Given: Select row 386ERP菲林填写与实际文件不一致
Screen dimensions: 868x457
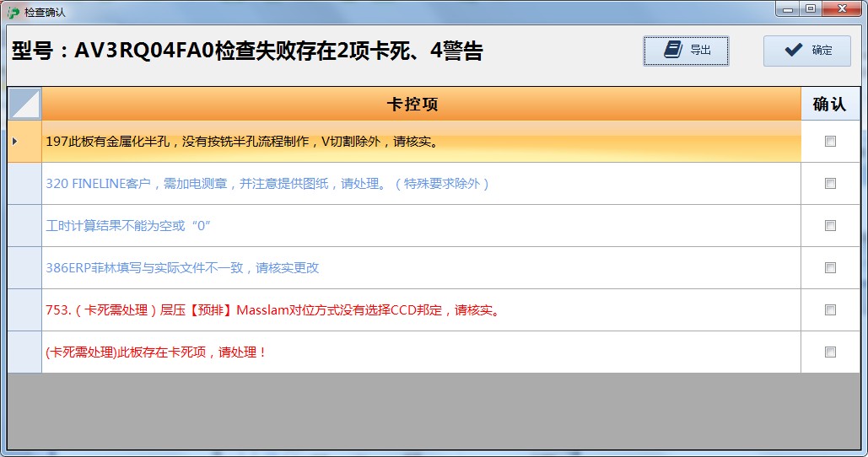Looking at the screenshot, I should point(421,267).
